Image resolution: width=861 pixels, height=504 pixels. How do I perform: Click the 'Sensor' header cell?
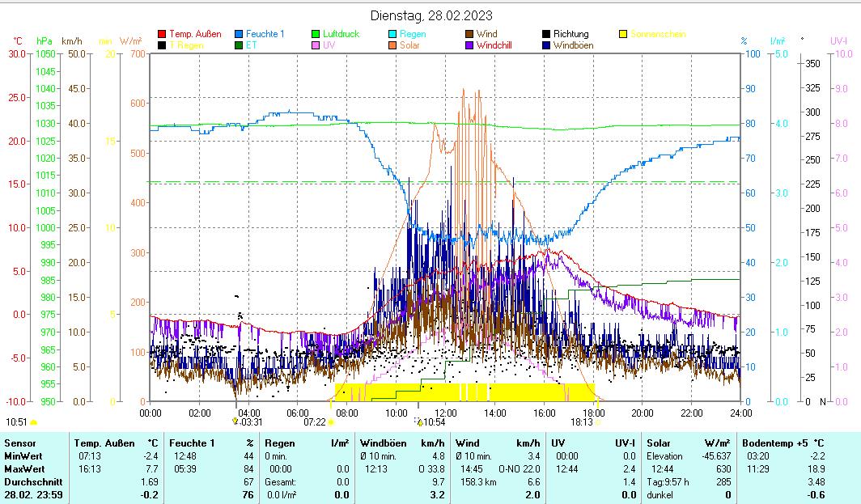pyautogui.click(x=20, y=443)
